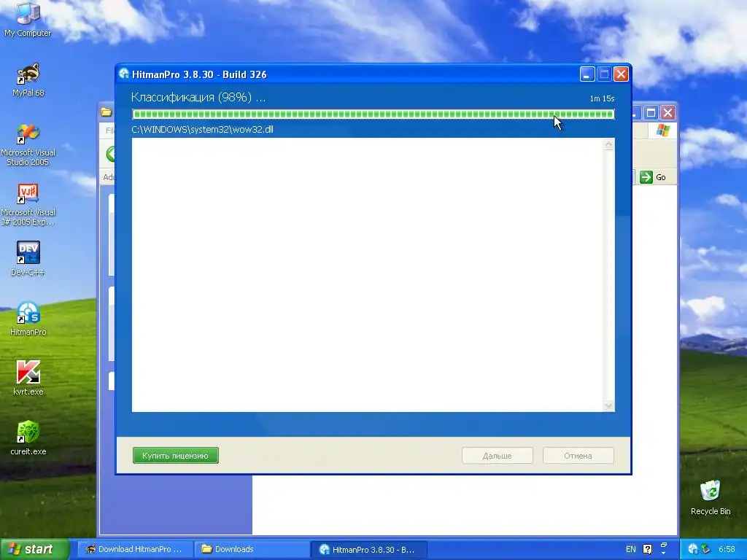Click the Windows flag logo in Downloads window
This screenshot has width=747, height=560.
pos(662,130)
